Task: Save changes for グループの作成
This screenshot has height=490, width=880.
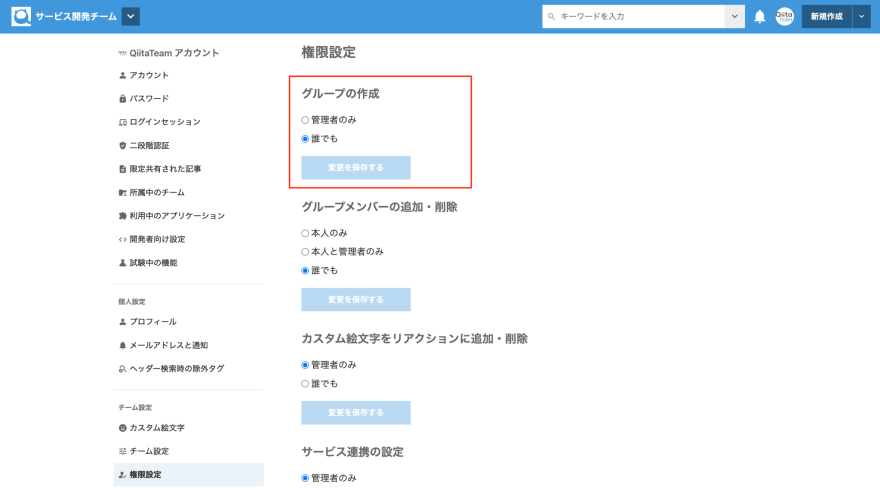Action: 356,168
